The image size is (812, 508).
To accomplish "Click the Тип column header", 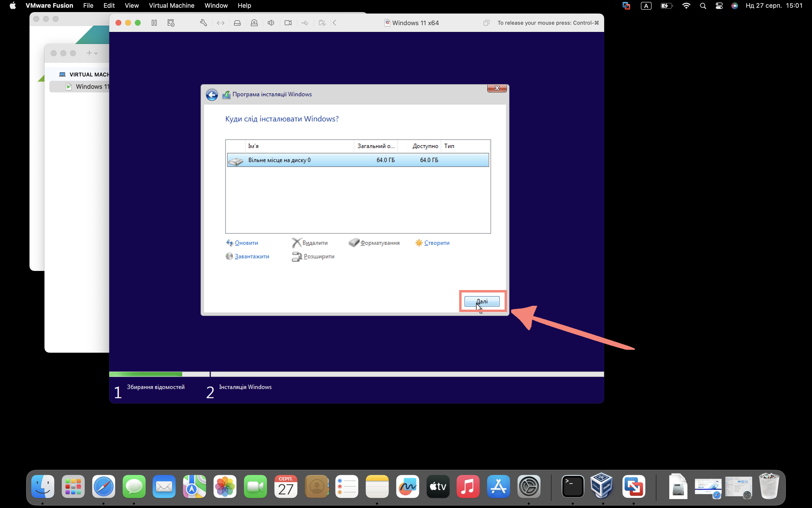I will (465, 146).
